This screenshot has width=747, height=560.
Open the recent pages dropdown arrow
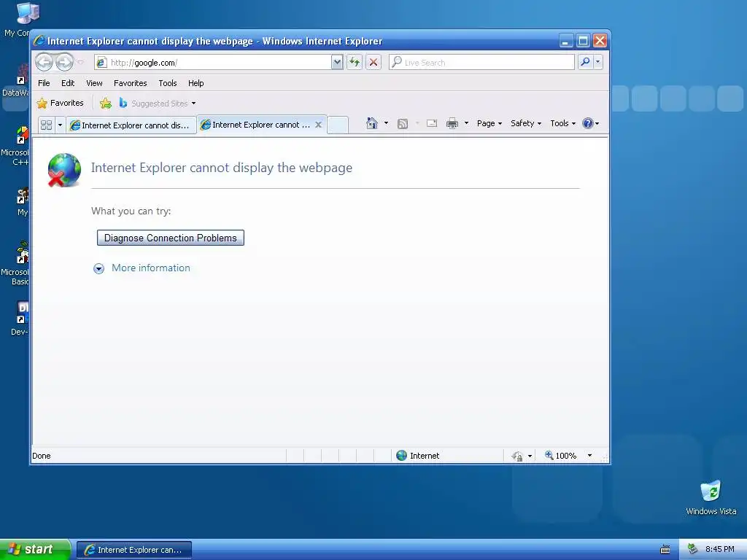(80, 63)
